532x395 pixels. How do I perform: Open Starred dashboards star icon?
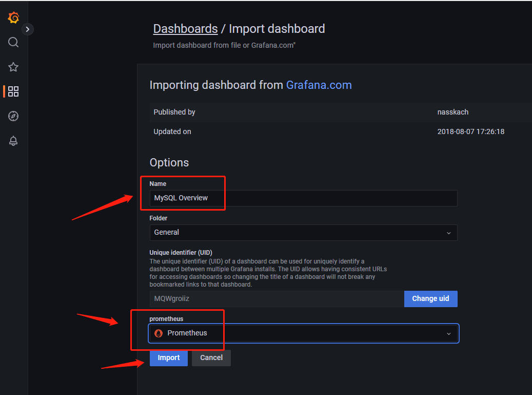[x=13, y=67]
